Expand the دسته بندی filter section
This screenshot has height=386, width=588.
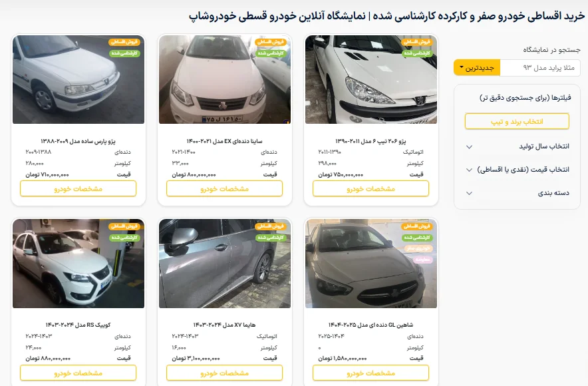click(517, 193)
